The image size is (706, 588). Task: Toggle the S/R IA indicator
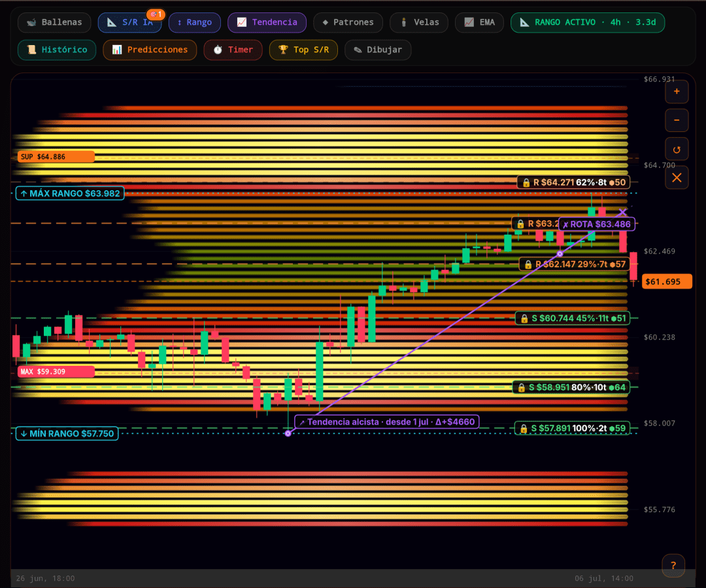point(130,22)
